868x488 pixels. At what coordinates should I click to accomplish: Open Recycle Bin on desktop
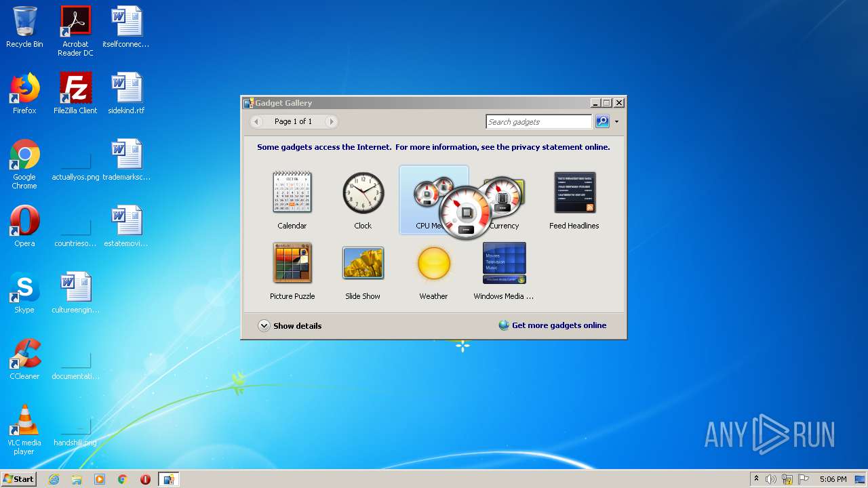click(24, 27)
